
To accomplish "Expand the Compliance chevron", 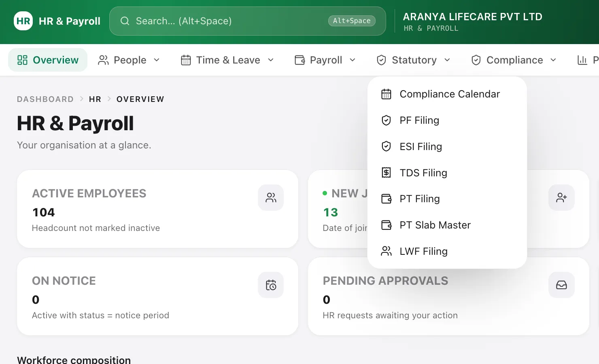I will pos(553,60).
